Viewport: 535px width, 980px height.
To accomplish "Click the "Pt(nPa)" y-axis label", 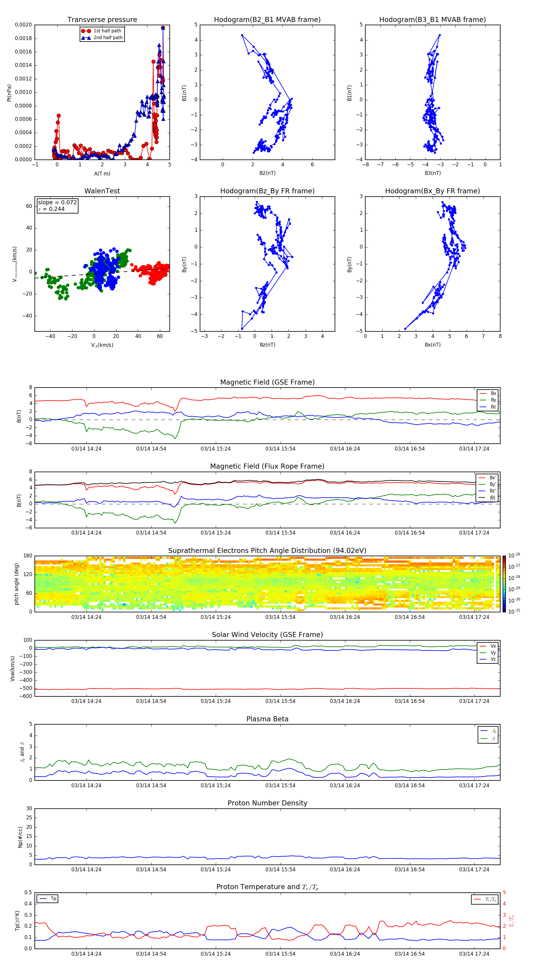I will (x=9, y=93).
